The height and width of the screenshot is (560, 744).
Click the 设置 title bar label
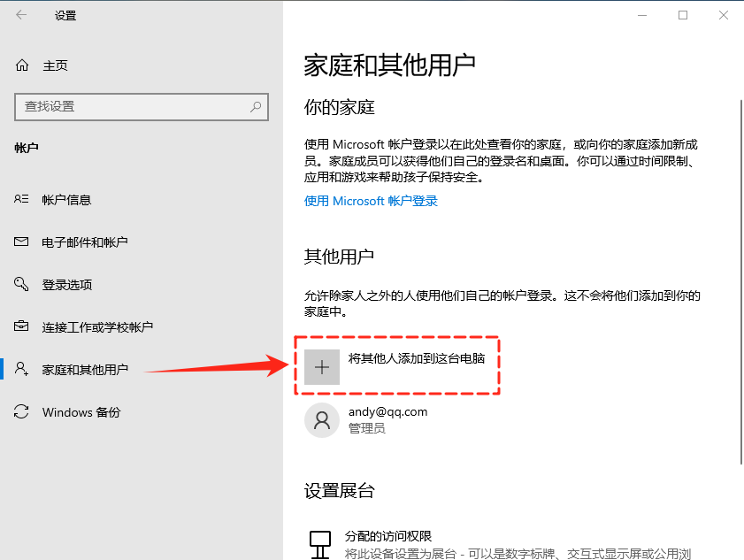(67, 15)
